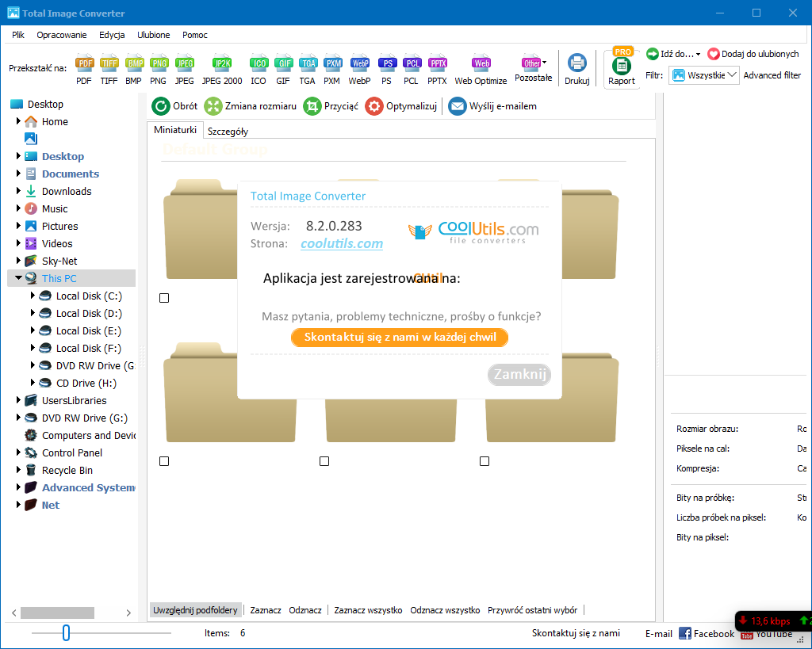The image size is (812, 649).
Task: Open Advanced filter option
Action: pos(772,75)
